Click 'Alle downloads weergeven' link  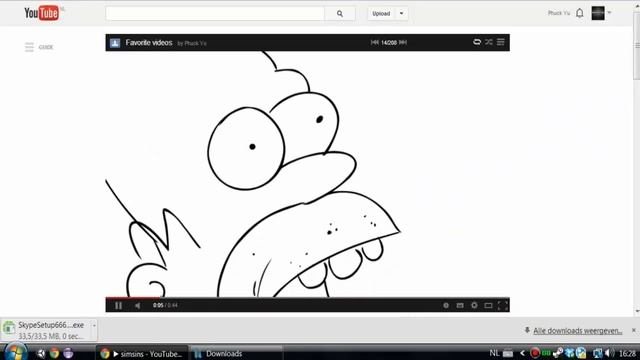(x=578, y=331)
